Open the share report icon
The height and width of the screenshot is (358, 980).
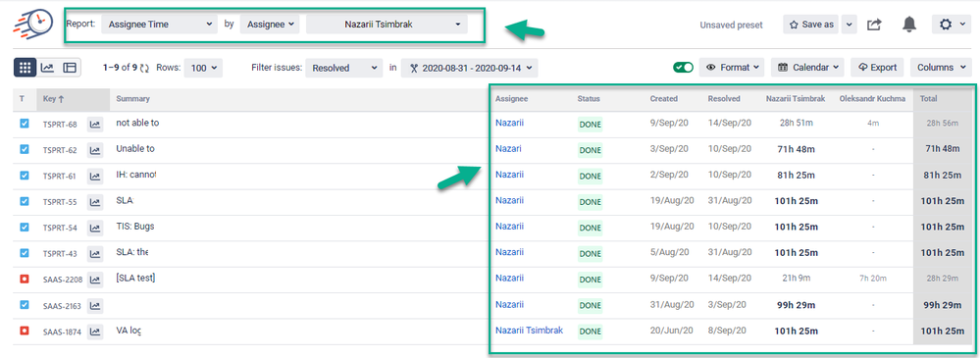point(874,25)
